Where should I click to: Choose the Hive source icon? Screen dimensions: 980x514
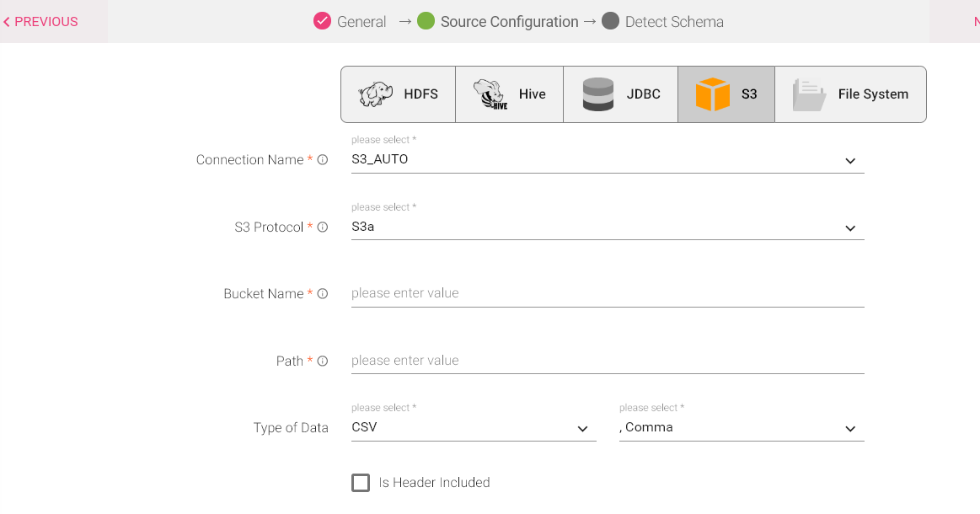coord(490,94)
